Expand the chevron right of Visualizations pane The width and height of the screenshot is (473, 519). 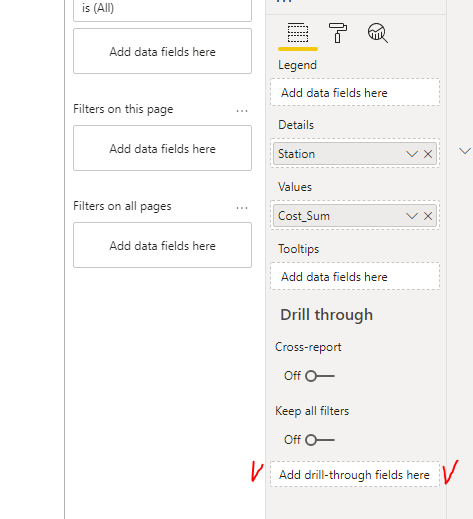[x=465, y=151]
